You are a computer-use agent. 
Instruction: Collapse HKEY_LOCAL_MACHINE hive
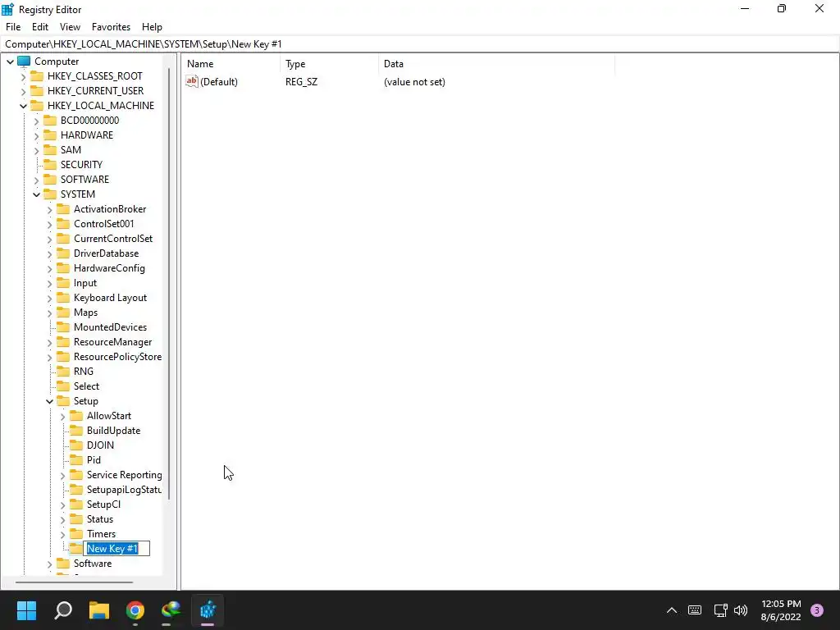point(23,106)
